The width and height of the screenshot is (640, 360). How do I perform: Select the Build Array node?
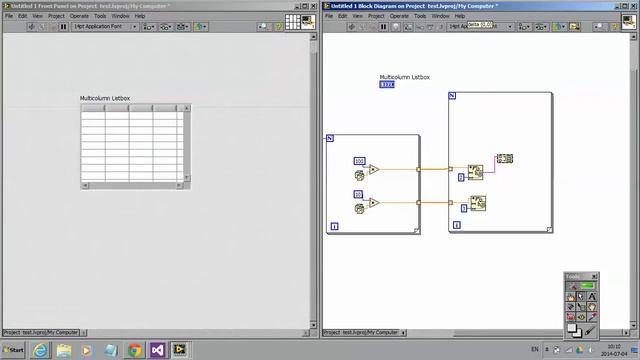(504, 159)
